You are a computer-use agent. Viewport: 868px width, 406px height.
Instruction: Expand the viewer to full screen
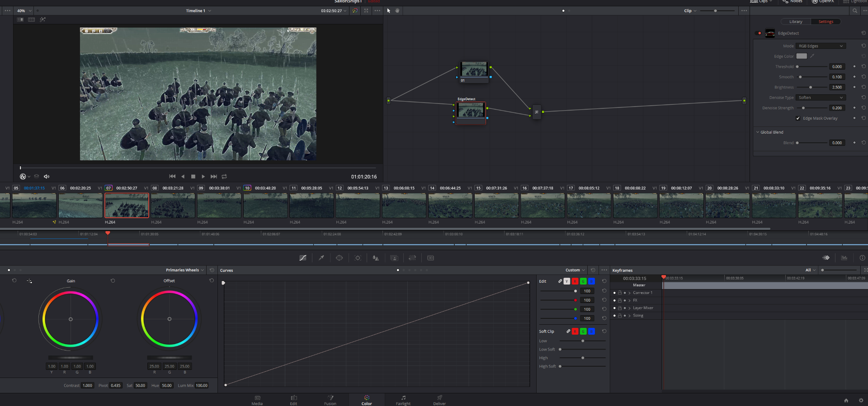[366, 11]
